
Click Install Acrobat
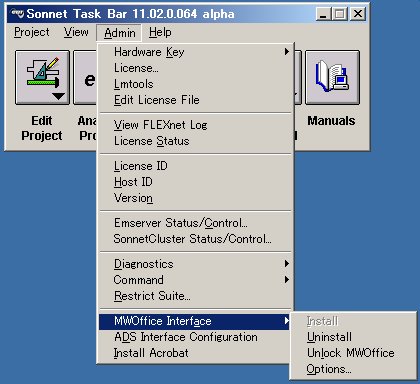click(x=195, y=353)
